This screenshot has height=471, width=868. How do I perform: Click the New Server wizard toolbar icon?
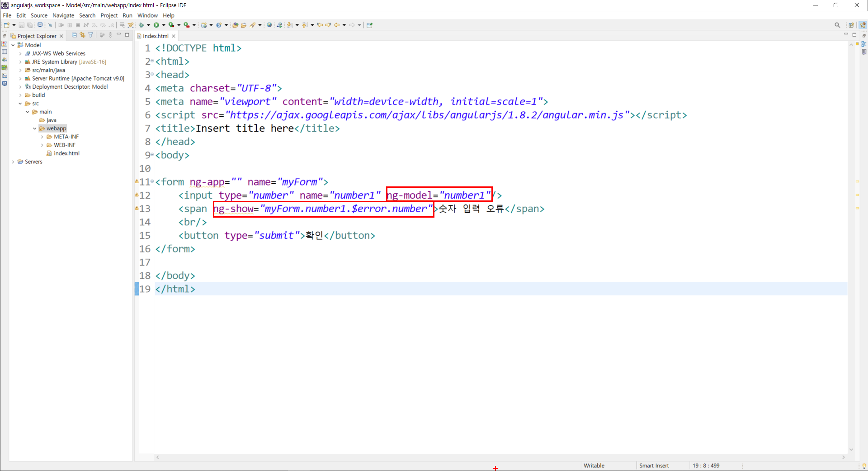pyautogui.click(x=204, y=25)
